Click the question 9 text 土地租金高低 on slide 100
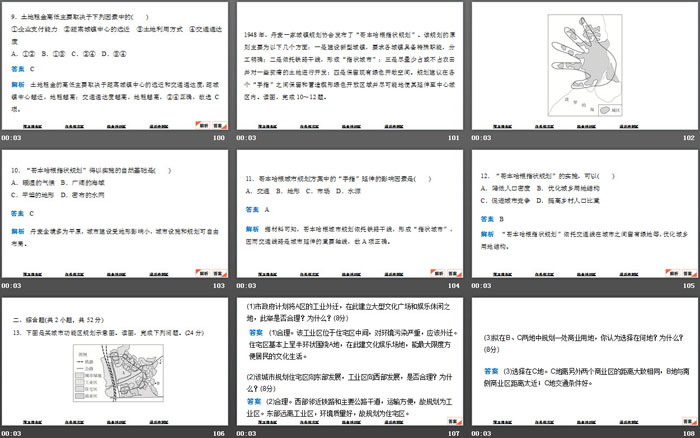Screen dimensions: 700x438 pos(79,17)
